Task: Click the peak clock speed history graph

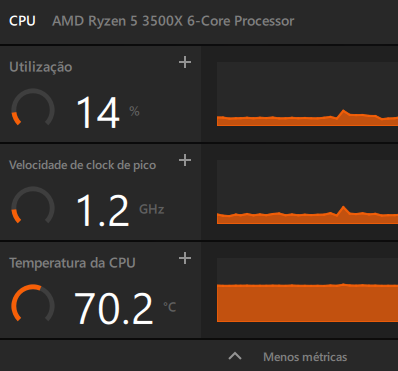Action: tap(307, 192)
